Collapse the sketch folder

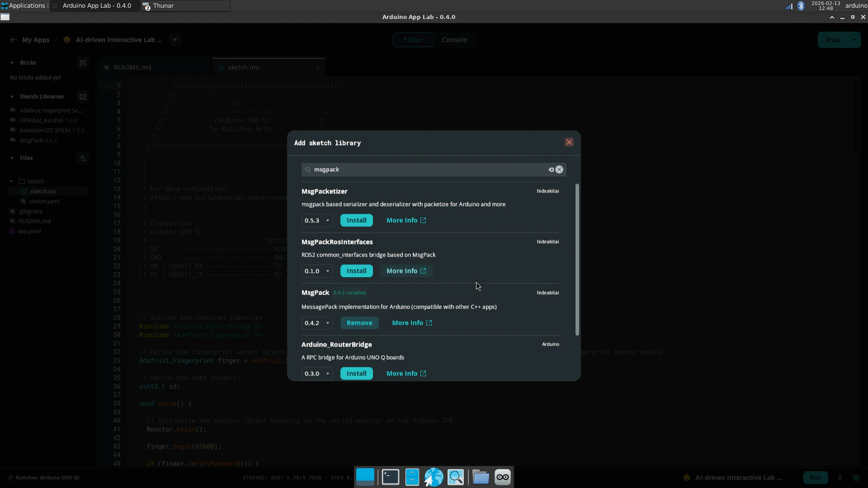11,182
